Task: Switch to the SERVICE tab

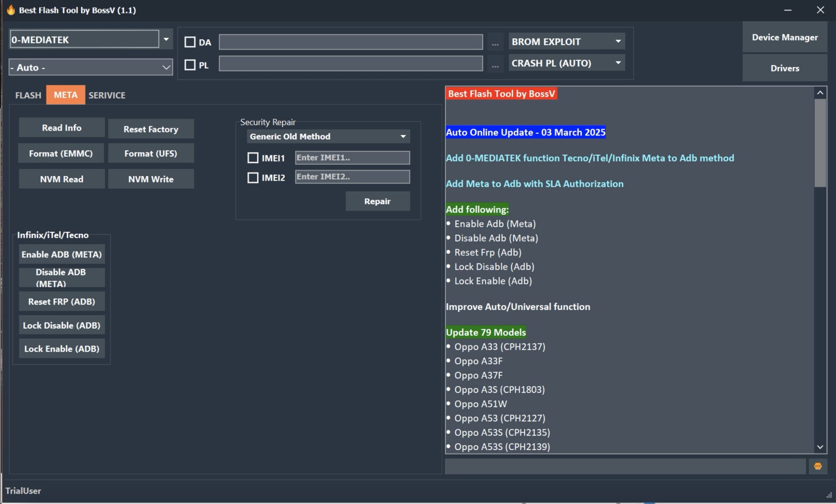Action: point(107,95)
